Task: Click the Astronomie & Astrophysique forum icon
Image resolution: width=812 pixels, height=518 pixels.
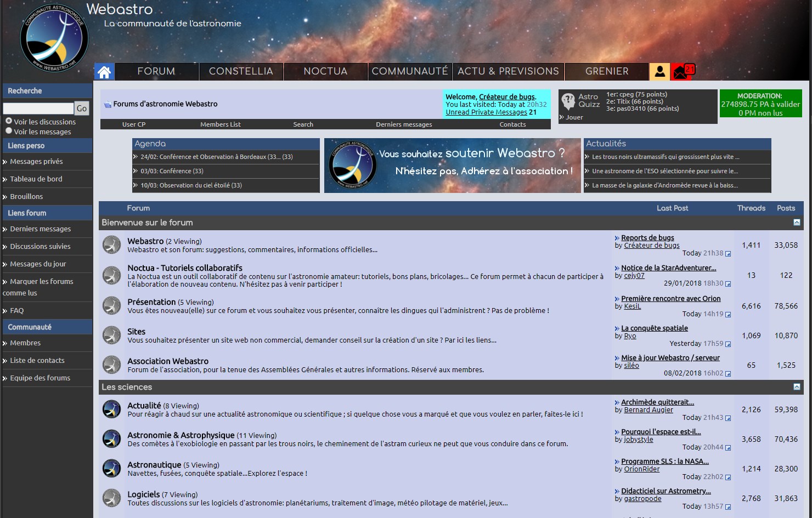Action: click(112, 439)
